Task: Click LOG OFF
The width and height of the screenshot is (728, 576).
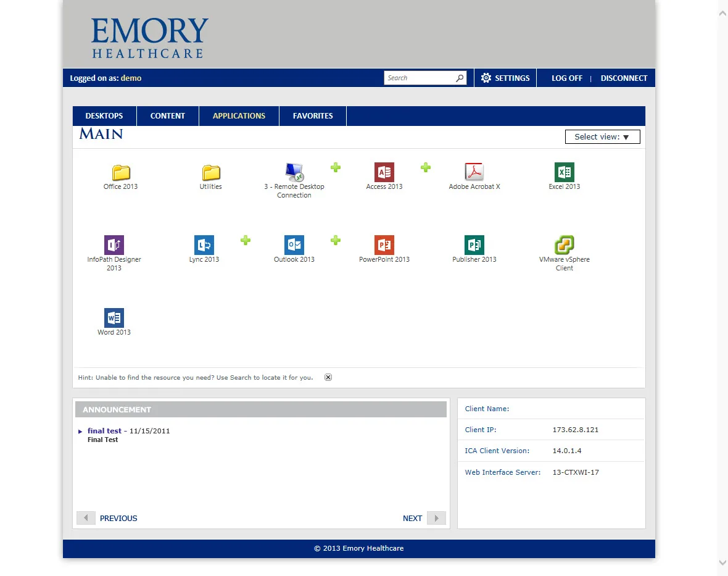Action: 567,78
